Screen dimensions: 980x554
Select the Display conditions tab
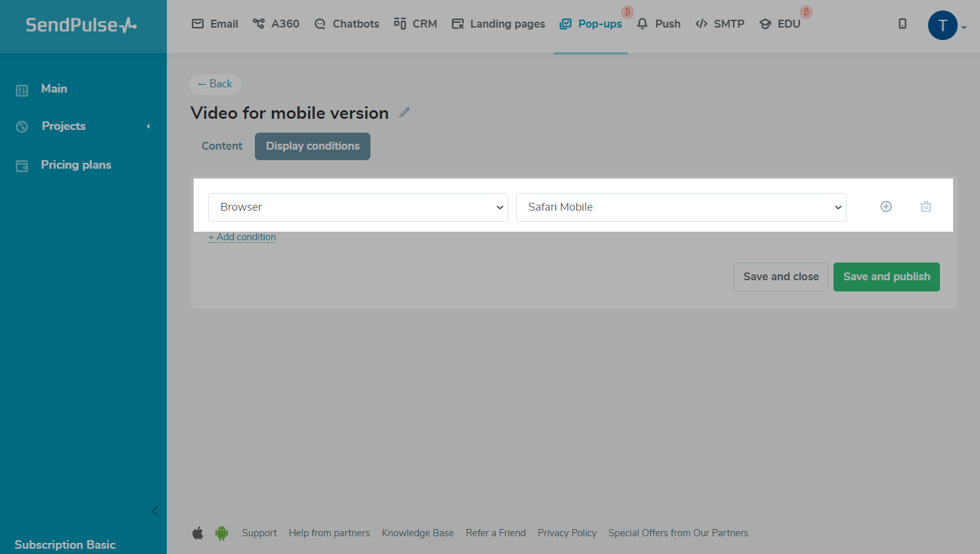(x=313, y=146)
